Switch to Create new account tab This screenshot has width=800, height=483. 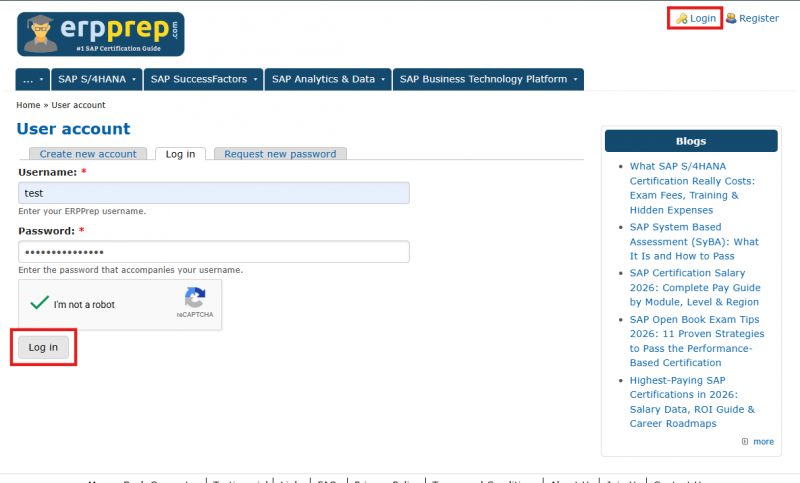pyautogui.click(x=88, y=154)
